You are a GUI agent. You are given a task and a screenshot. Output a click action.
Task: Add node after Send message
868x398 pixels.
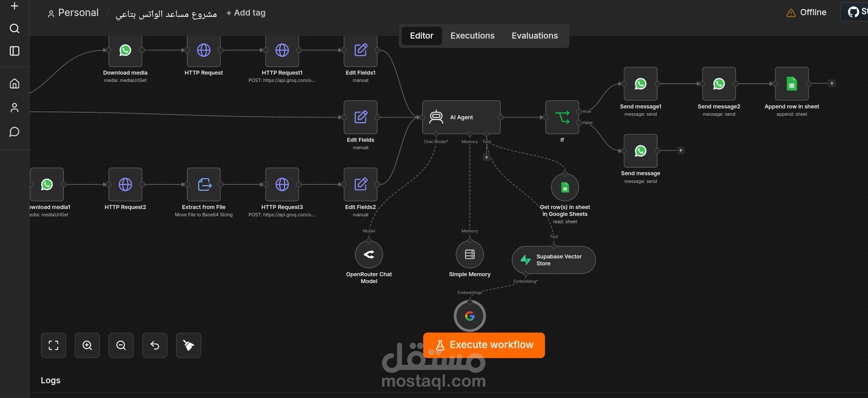681,150
